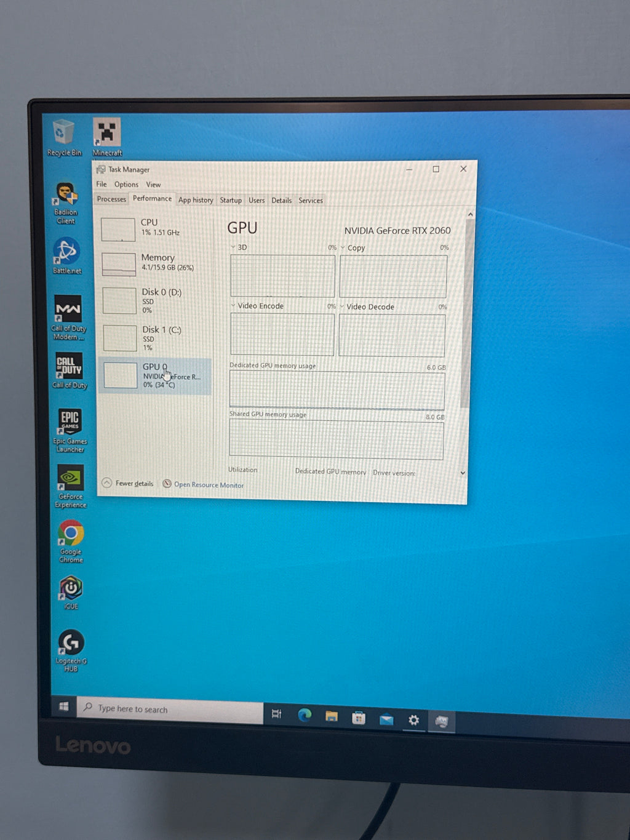Open Settings gear on the taskbar
This screenshot has width=630, height=840.
click(413, 719)
